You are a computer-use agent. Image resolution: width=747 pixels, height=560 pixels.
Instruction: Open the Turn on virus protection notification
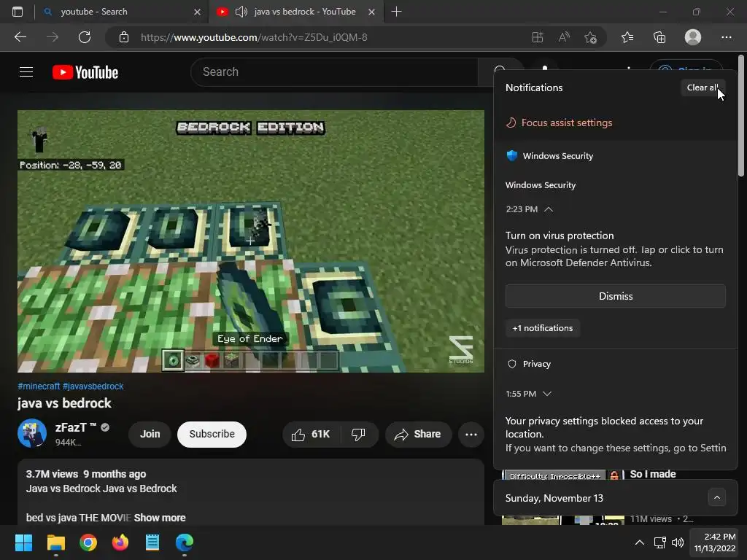coord(614,249)
